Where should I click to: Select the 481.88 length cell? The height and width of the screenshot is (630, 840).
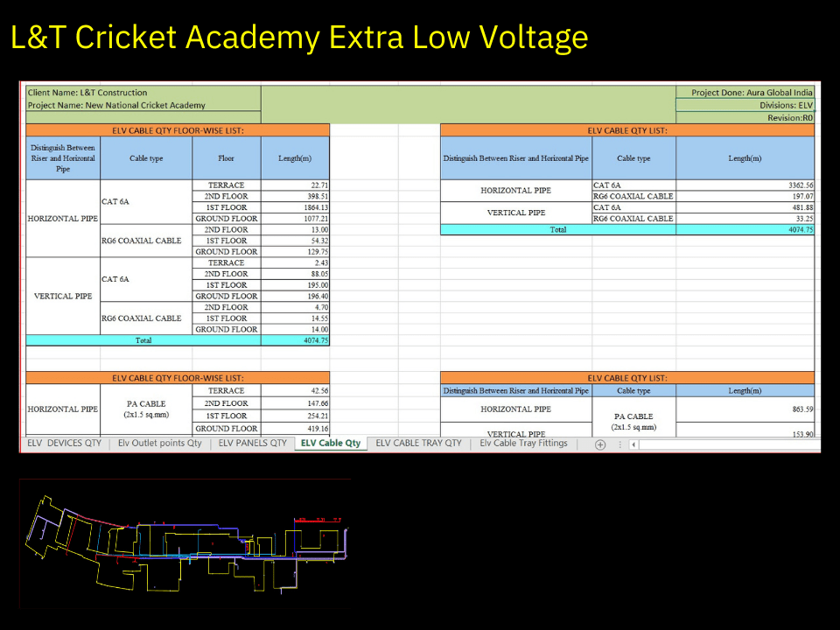(x=745, y=207)
